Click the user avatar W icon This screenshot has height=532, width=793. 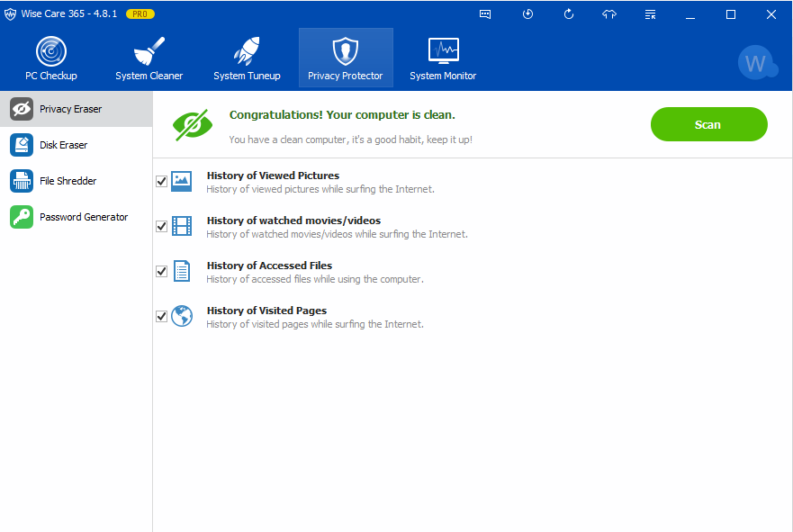pyautogui.click(x=757, y=63)
